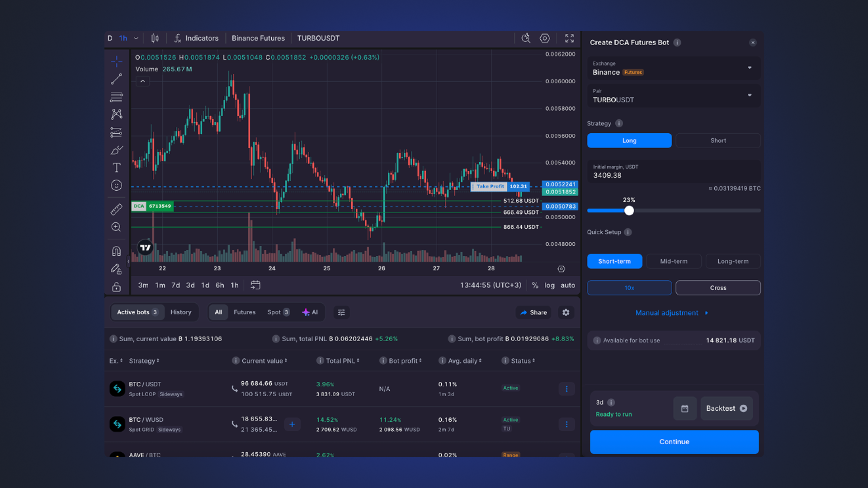Switch to the History tab

(x=181, y=312)
